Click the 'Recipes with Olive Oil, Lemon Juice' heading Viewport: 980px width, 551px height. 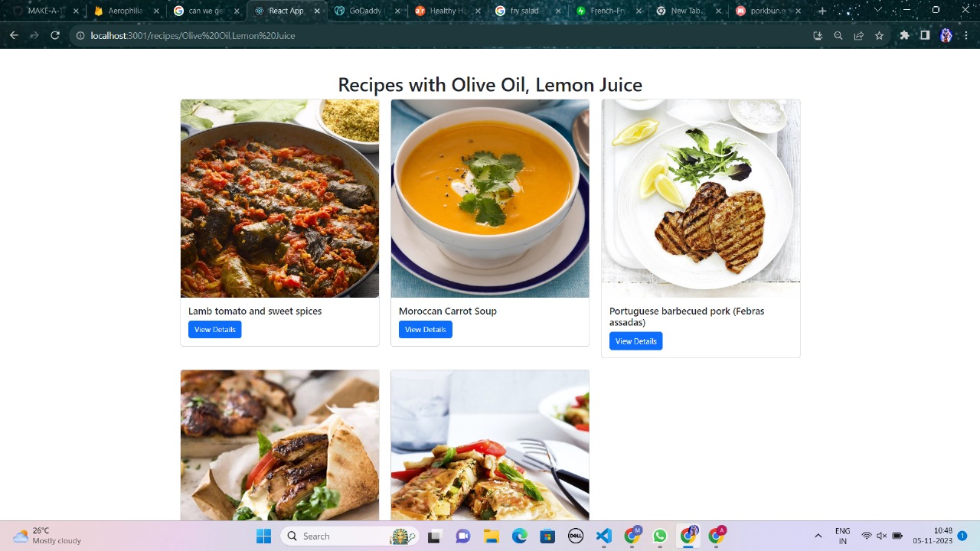490,85
